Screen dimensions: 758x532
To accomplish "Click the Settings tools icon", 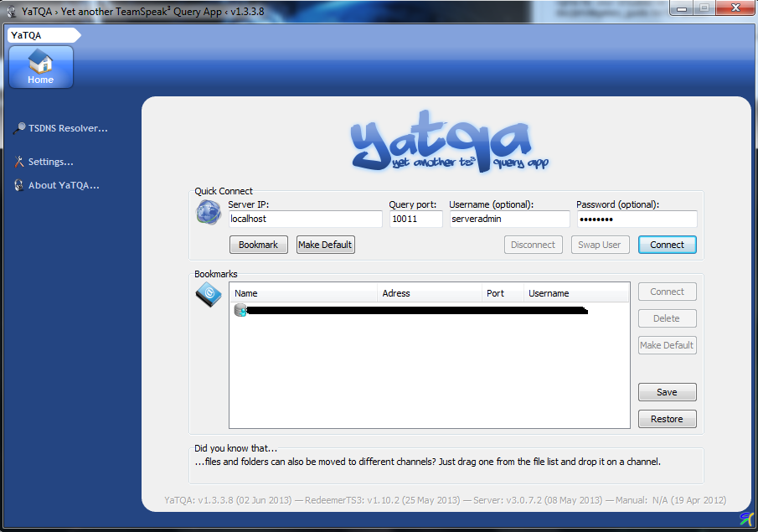I will [x=19, y=162].
